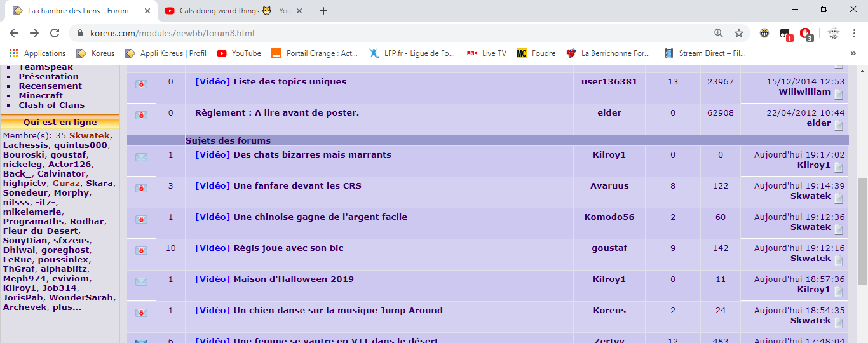Viewport: 868px width, 343px height.
Task: Visit Minecraft link in left sidebar
Action: (x=41, y=96)
